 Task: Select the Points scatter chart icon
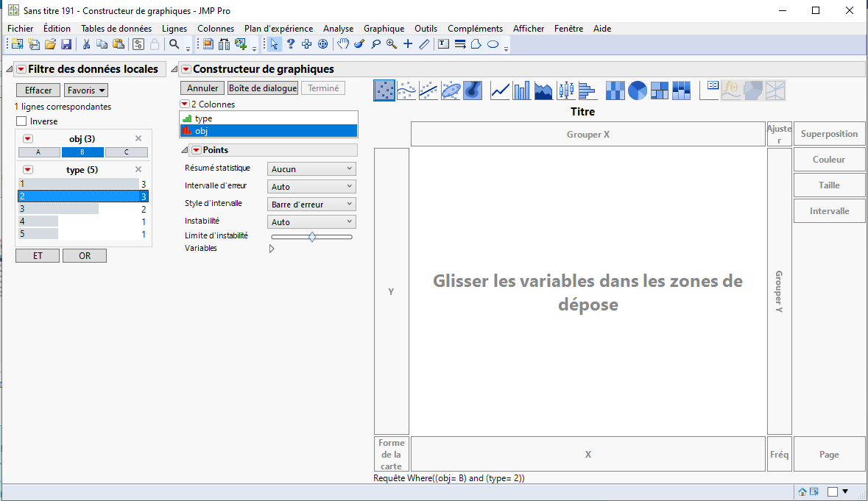coord(384,90)
